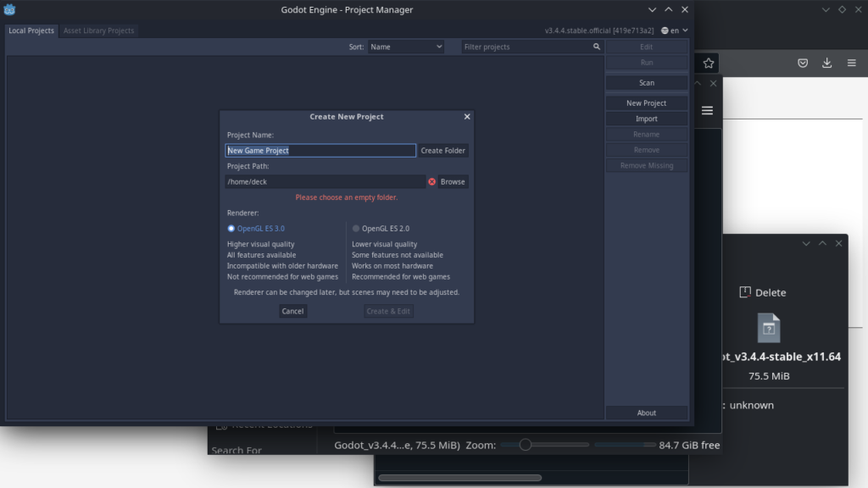Click the Godot icon in the window title bar
Viewport: 868px width, 488px height.
click(9, 9)
